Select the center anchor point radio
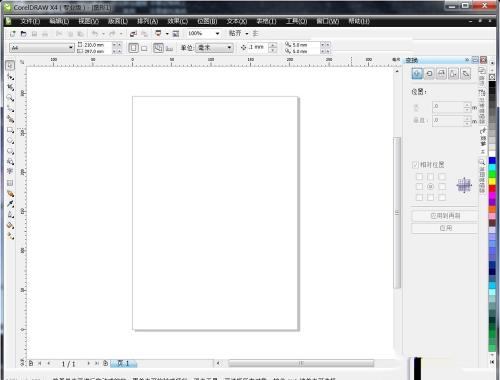The image size is (500, 380). (431, 187)
